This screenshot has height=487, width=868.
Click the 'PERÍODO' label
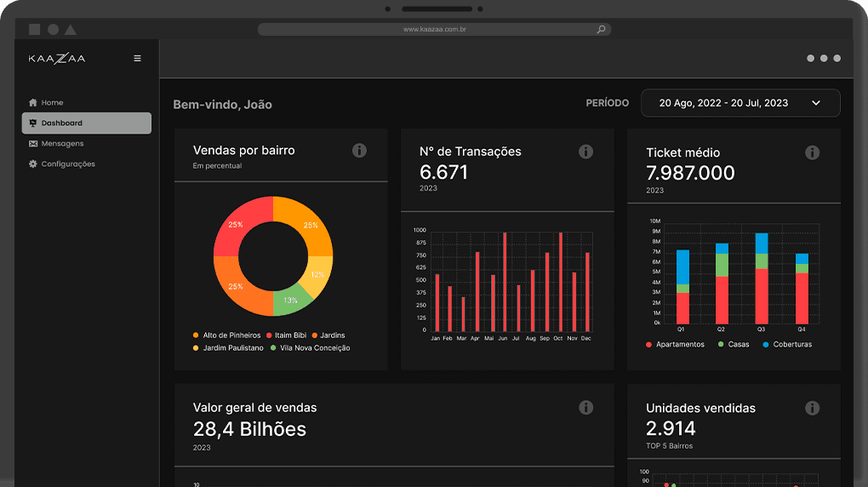point(608,103)
